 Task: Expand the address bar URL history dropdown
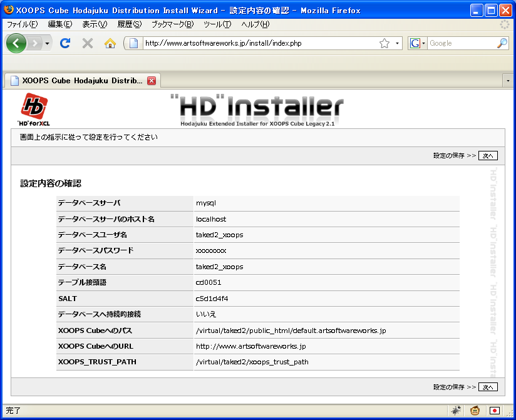(398, 44)
